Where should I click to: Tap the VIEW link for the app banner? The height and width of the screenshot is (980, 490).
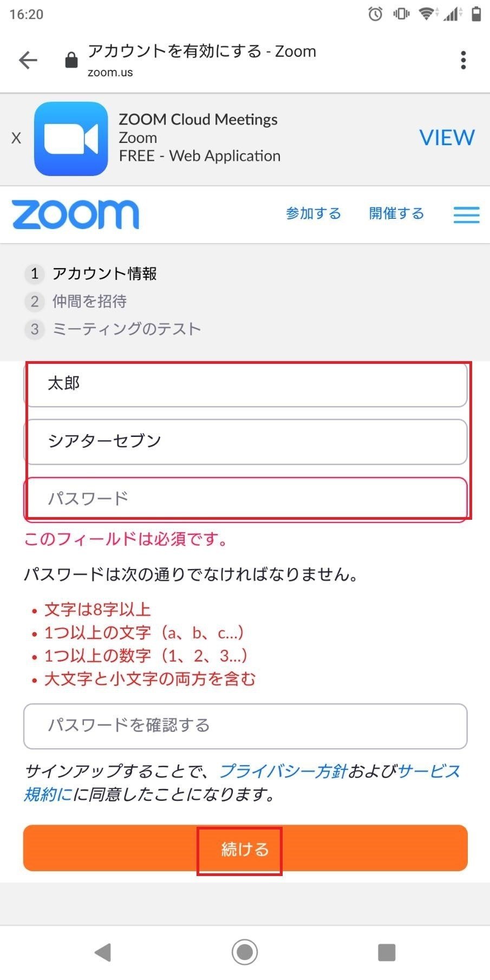[x=446, y=138]
